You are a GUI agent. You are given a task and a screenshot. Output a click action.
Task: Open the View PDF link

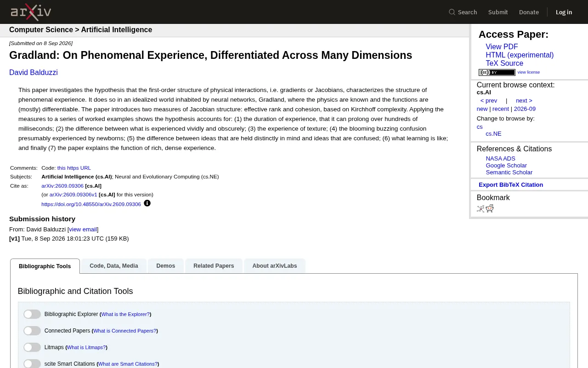point(502,47)
